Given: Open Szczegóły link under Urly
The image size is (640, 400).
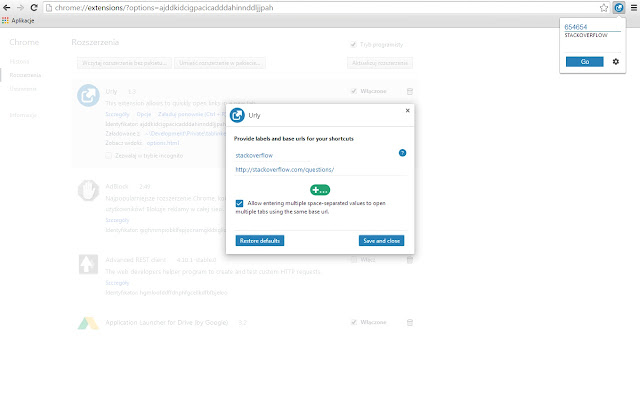Looking at the screenshot, I should (117, 114).
